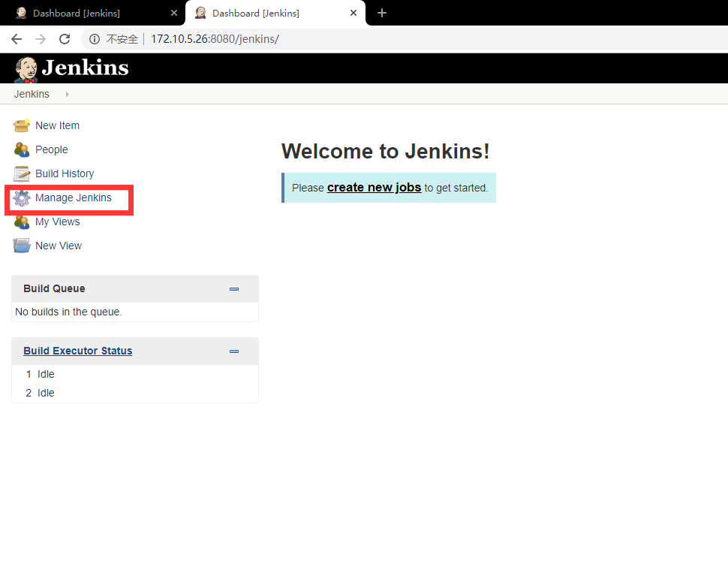This screenshot has width=728, height=576.
Task: Click executor 1 Idle row
Action: (135, 375)
